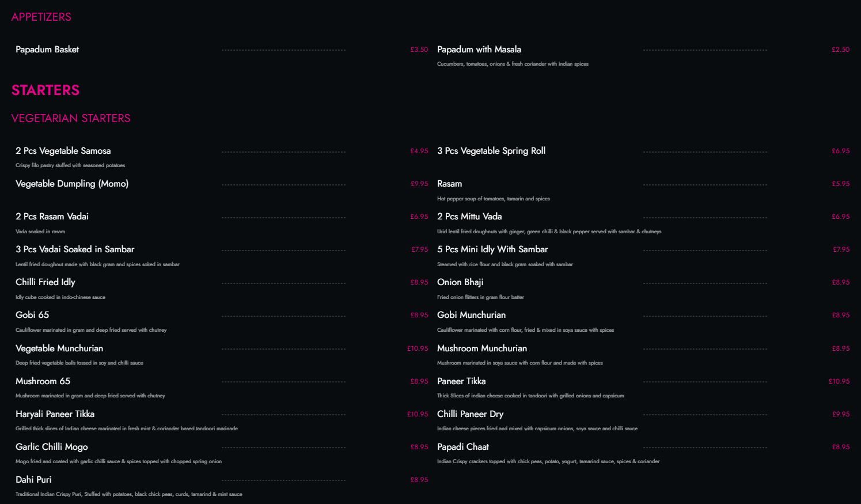Click the Chilli Fried Idly title
861x504 pixels.
[x=45, y=282]
